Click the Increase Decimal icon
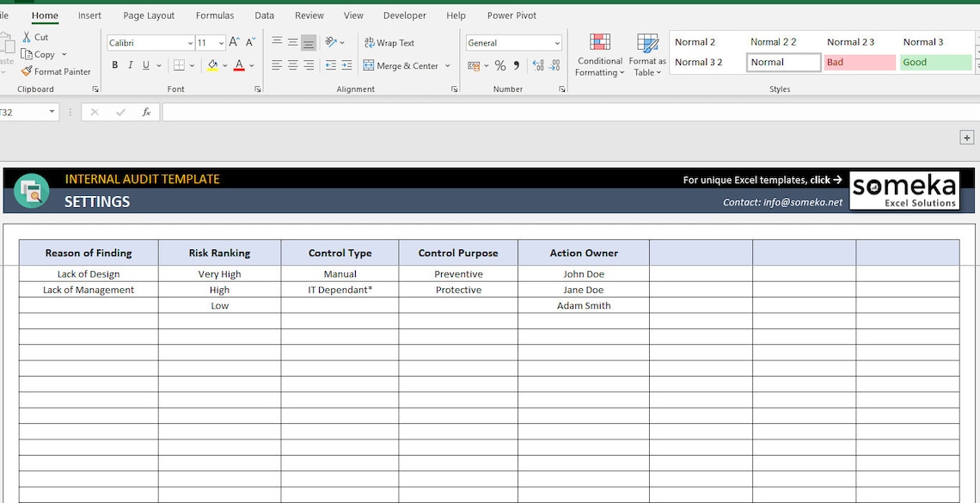 [x=539, y=65]
